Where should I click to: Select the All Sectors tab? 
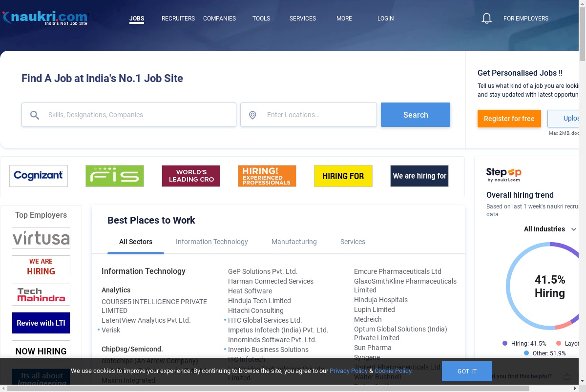click(x=136, y=242)
